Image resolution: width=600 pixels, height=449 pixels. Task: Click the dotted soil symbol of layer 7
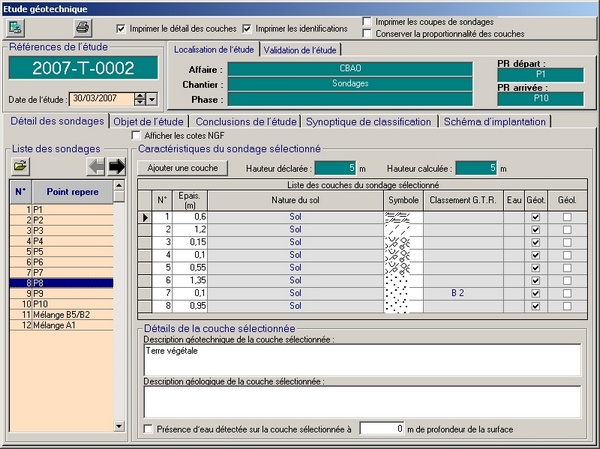403,293
